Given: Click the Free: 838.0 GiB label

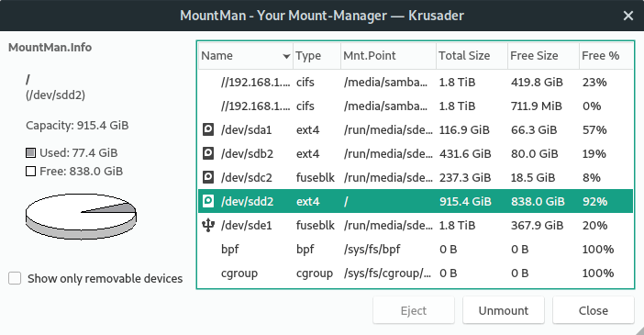Looking at the screenshot, I should point(81,171).
